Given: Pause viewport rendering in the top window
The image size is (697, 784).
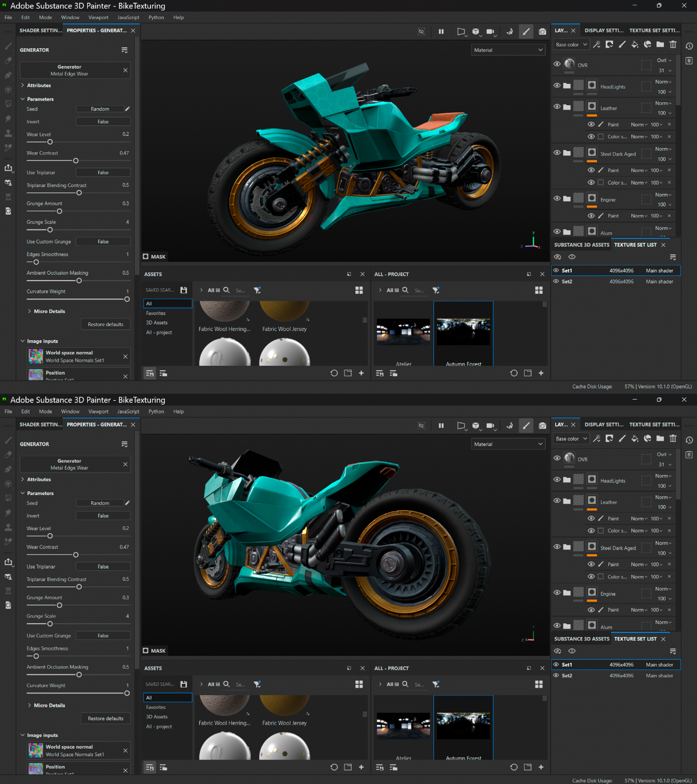Looking at the screenshot, I should coord(441,31).
